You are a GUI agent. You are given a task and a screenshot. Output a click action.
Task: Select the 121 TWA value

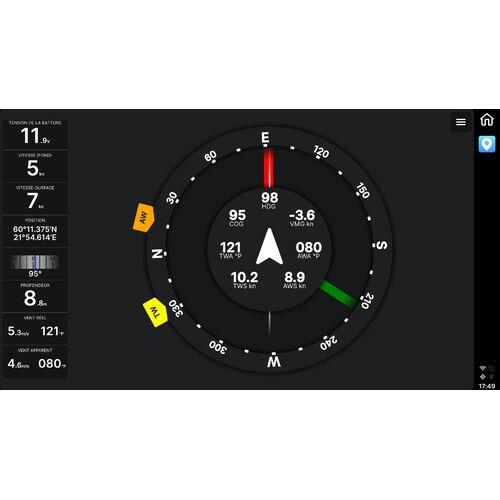[230, 250]
